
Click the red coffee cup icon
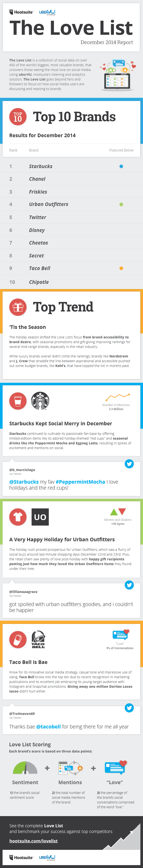click(x=18, y=401)
